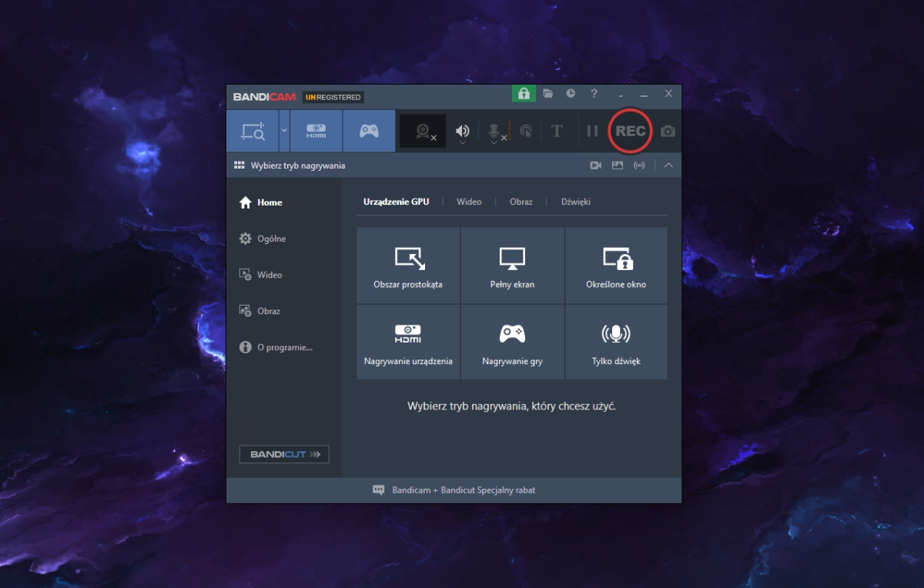Choose the Nagrywanie urządzenia tile

(408, 342)
